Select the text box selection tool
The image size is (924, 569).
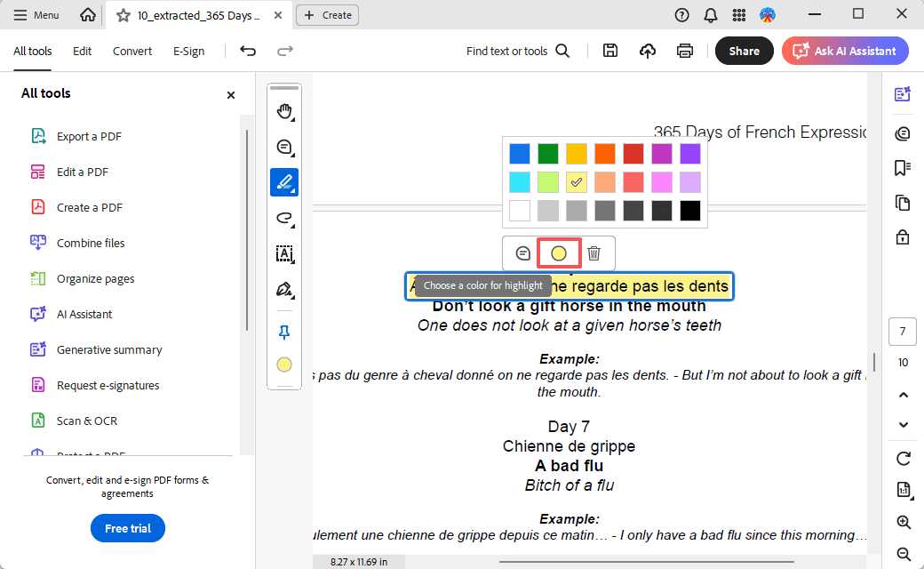[284, 253]
